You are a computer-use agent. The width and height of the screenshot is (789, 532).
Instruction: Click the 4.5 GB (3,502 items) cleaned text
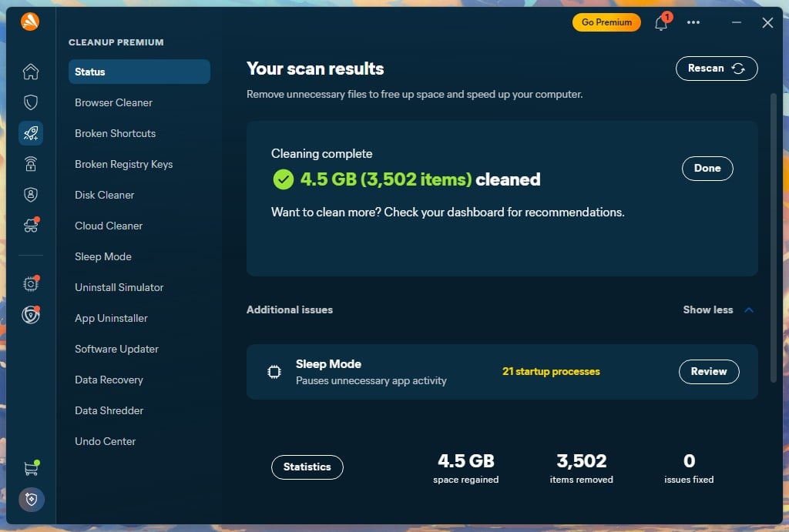(x=420, y=179)
